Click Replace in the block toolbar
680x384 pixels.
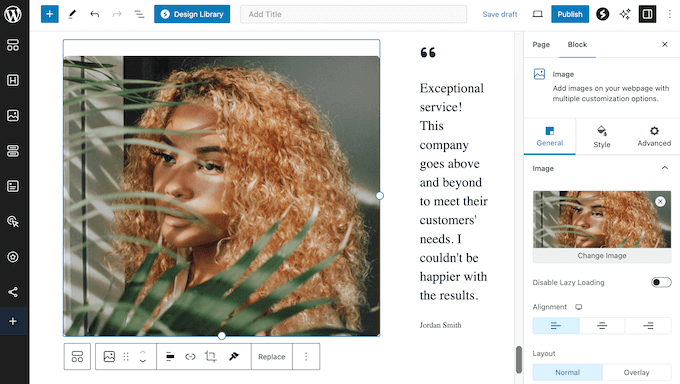[x=271, y=357]
